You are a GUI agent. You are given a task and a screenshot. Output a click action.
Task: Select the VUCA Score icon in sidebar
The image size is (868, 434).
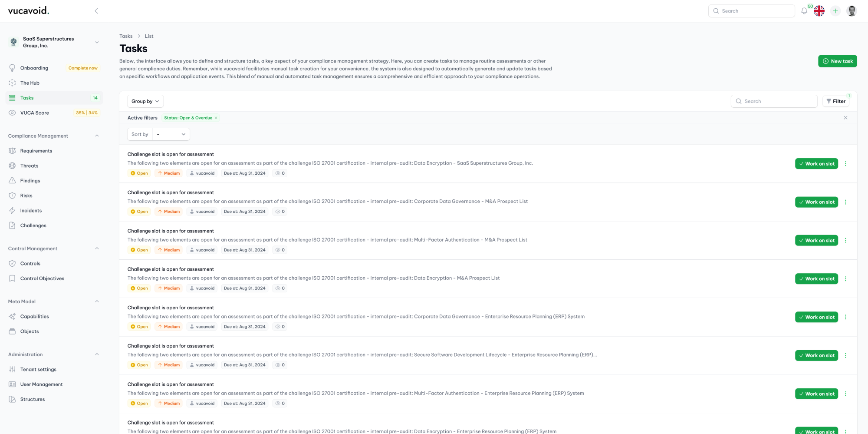pyautogui.click(x=12, y=113)
